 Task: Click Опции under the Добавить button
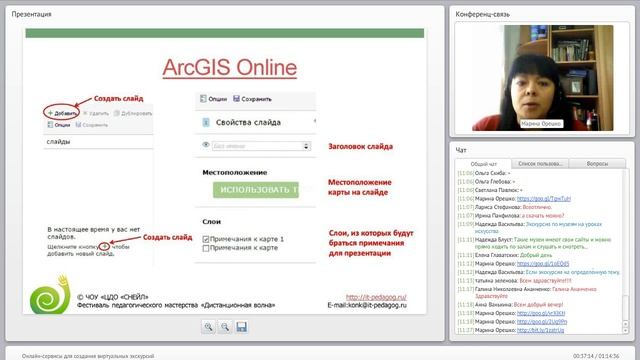(x=59, y=125)
